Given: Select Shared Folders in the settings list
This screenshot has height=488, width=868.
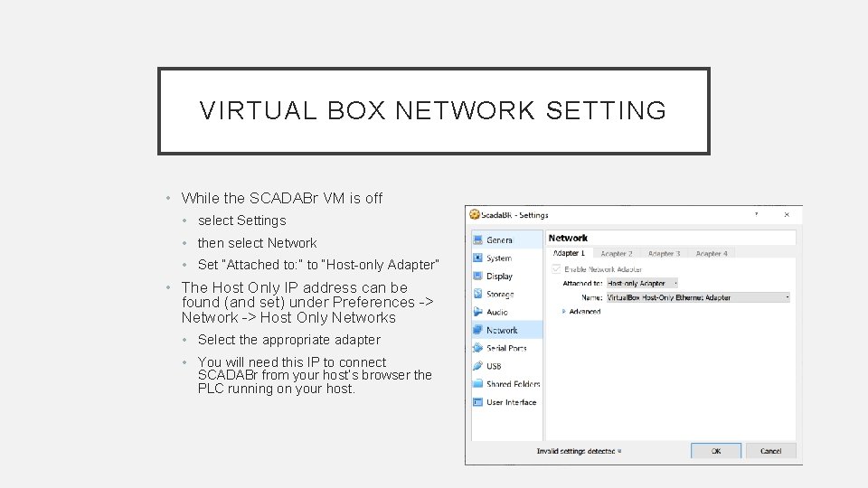Looking at the screenshot, I should coord(507,384).
